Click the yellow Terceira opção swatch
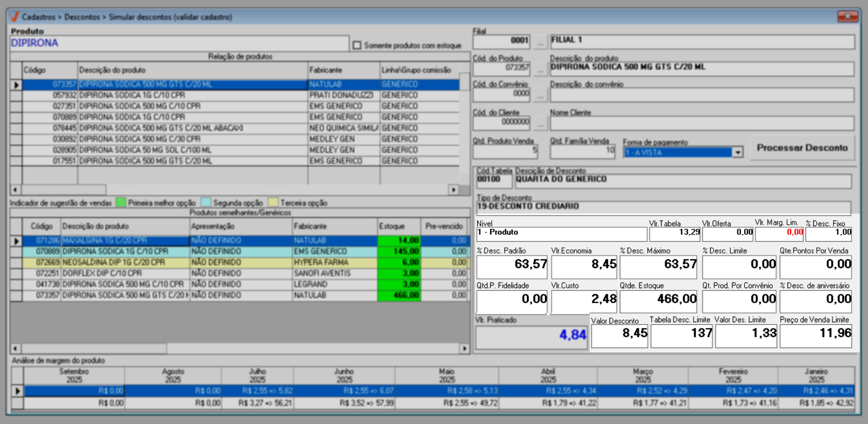Screen dimensions: 868x424 click(273, 203)
